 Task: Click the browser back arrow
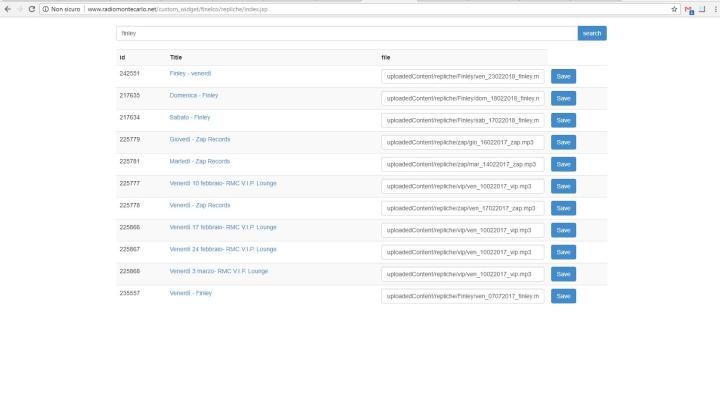pyautogui.click(x=7, y=8)
